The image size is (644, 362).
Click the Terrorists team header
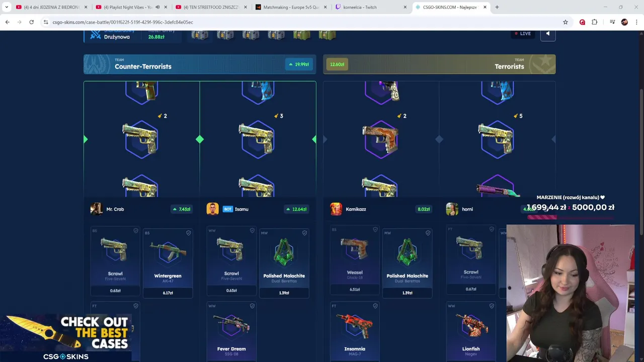439,64
